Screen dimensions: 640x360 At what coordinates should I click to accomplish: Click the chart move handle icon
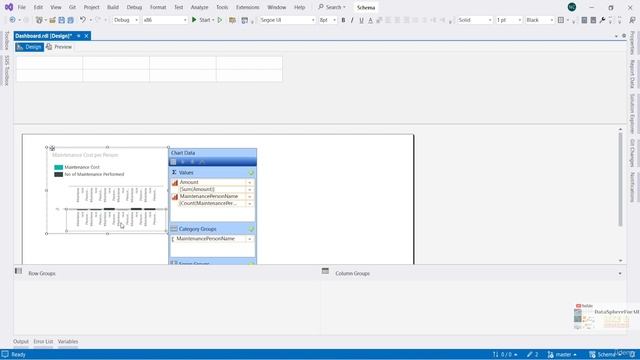click(52, 148)
